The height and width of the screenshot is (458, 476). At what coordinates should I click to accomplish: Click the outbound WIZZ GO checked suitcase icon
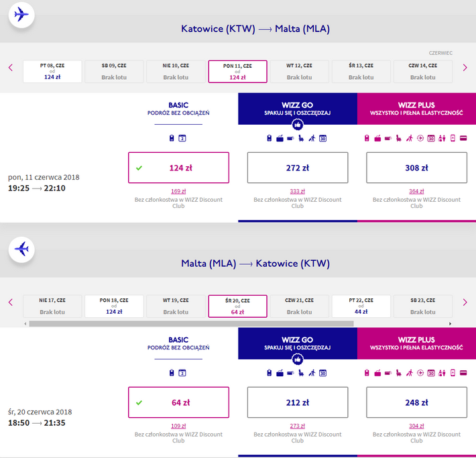[x=280, y=139]
